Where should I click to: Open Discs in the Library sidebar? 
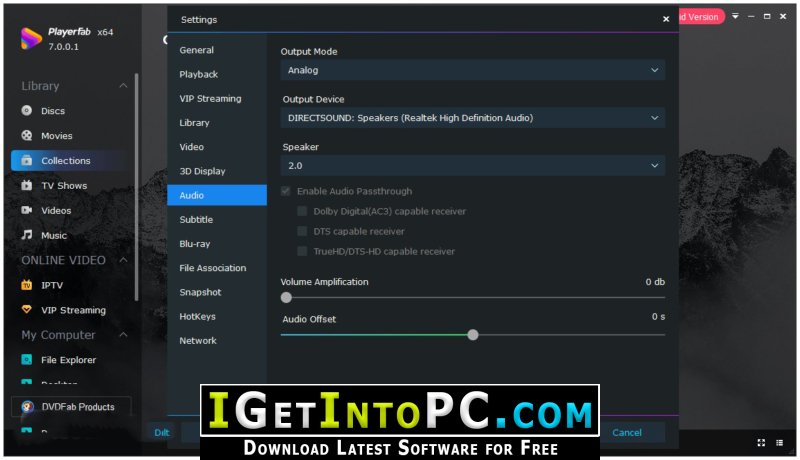(x=52, y=111)
